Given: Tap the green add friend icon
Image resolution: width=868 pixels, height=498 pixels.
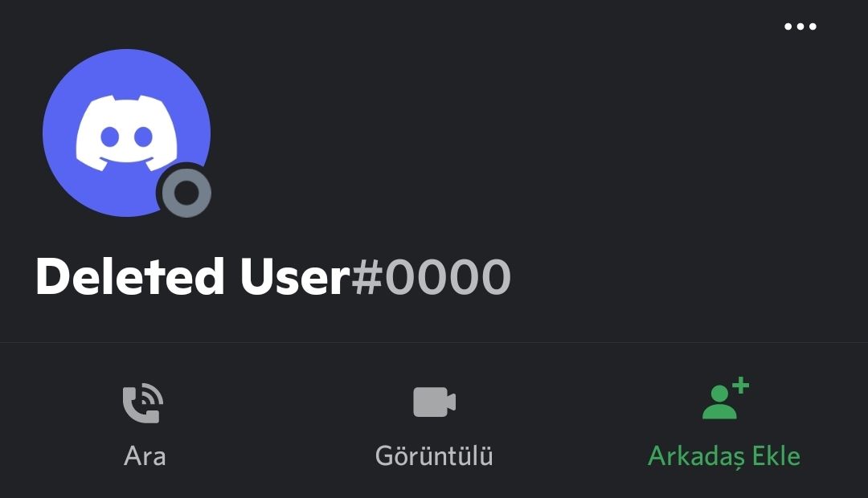Looking at the screenshot, I should [x=725, y=398].
